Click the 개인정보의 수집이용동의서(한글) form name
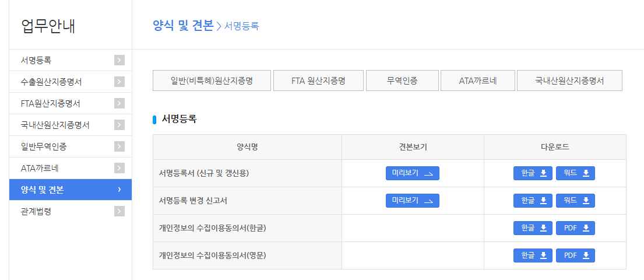Screen dimensions: 644x280 pos(213,228)
